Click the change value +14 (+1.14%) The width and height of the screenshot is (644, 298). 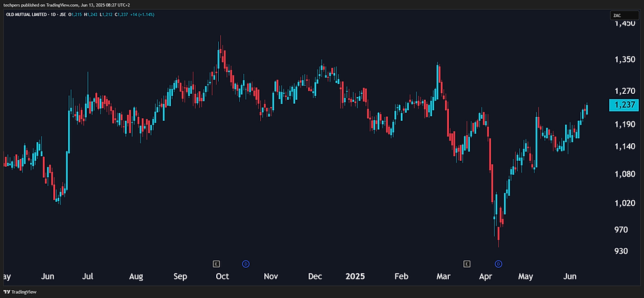coord(143,14)
